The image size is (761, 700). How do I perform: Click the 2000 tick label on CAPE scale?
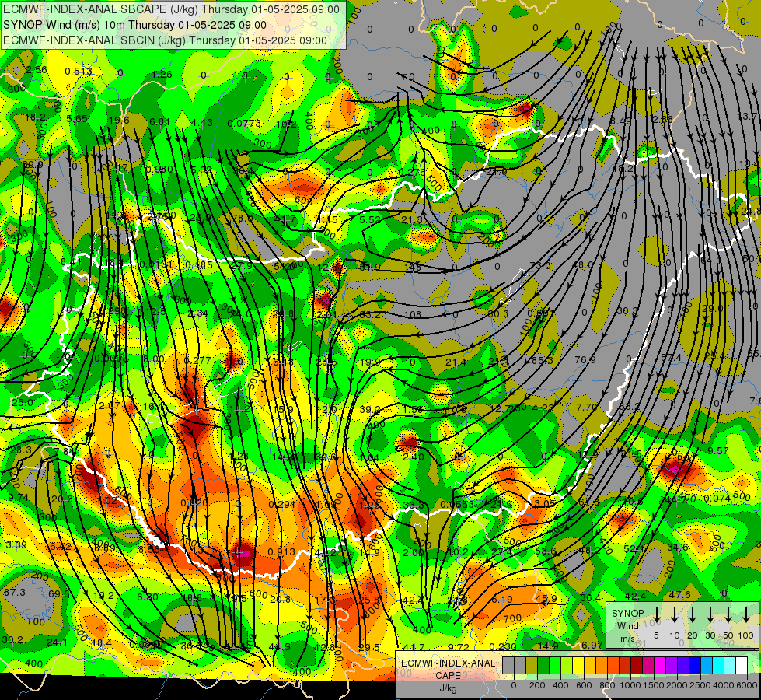(x=677, y=685)
